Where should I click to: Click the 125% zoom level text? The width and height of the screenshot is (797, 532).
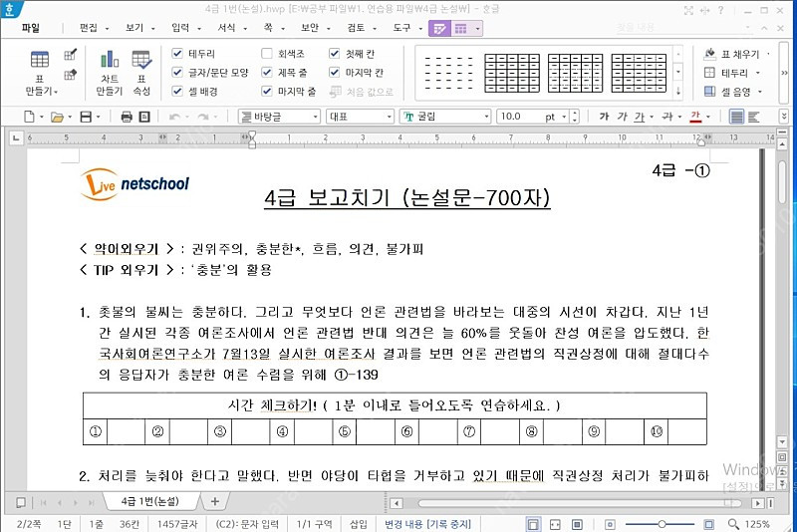pos(757,524)
